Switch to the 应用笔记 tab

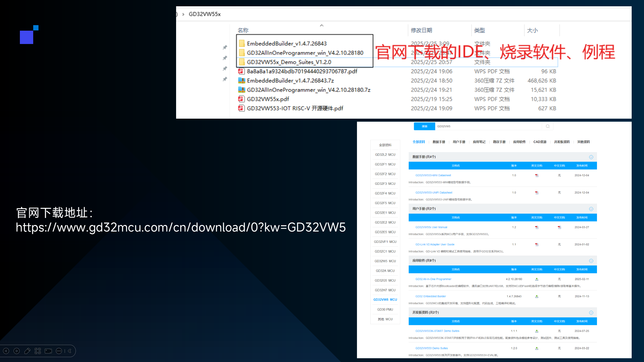point(479,142)
